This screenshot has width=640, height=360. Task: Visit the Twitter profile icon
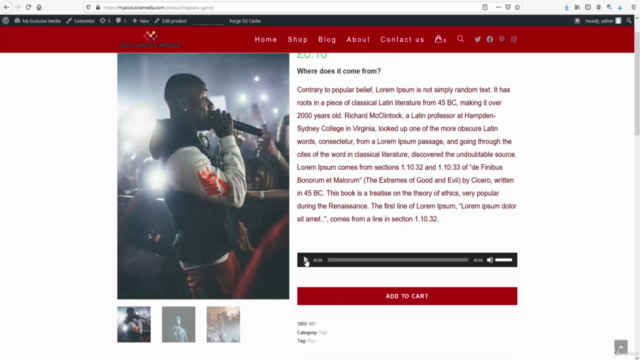(x=478, y=40)
